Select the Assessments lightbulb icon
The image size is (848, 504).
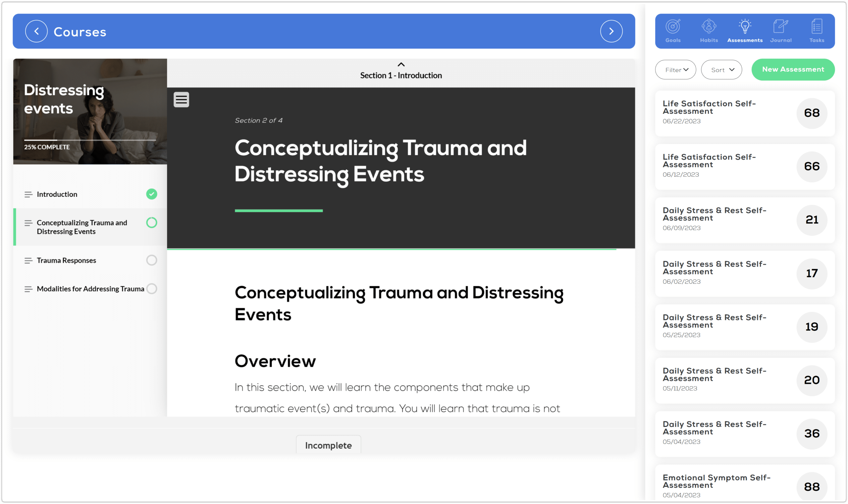tap(744, 27)
